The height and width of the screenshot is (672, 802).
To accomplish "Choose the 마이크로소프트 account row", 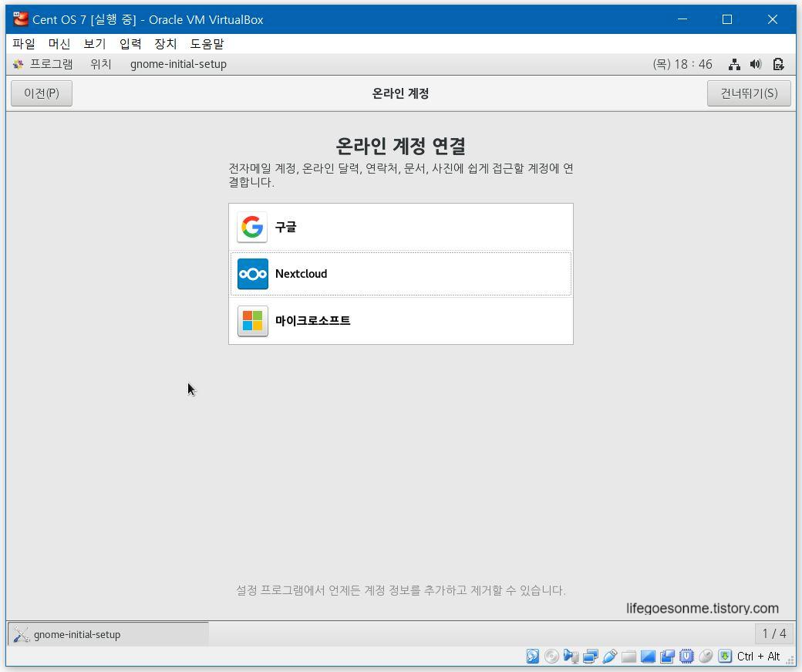I will (x=401, y=321).
